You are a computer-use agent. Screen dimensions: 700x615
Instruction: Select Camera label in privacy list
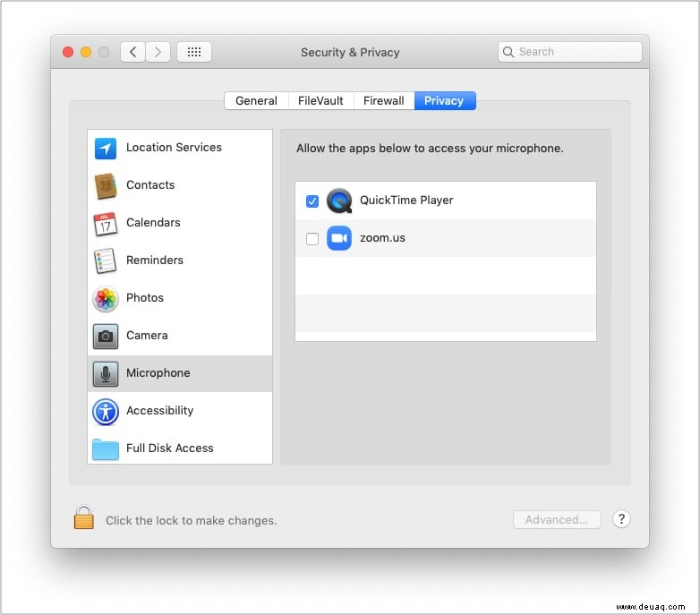tap(148, 335)
